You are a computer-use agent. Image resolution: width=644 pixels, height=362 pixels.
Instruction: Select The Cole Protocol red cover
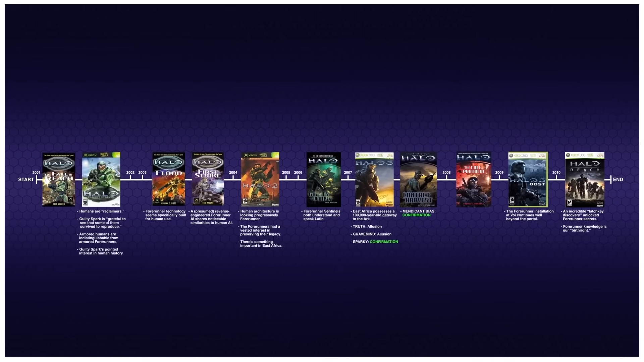pos(473,180)
